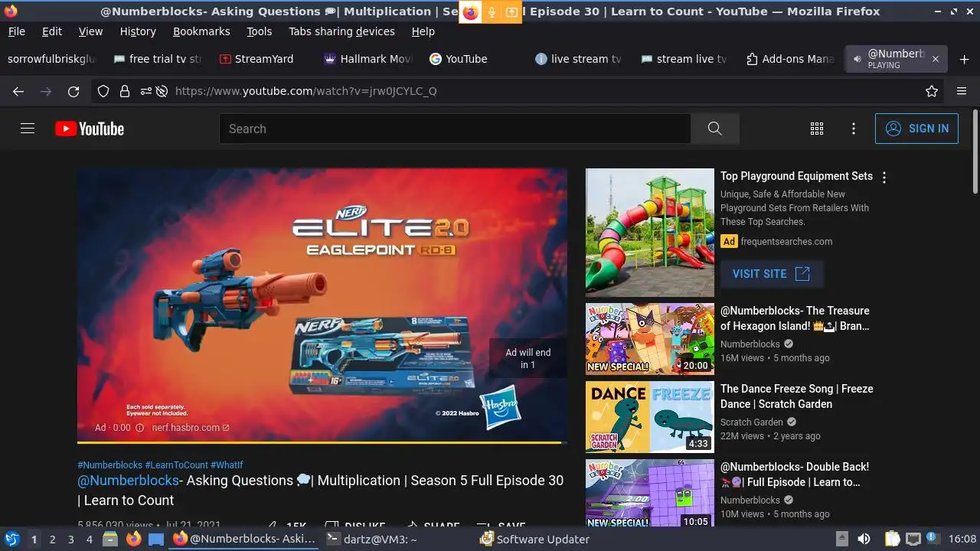Click #WhatIf hashtag link

[227, 465]
